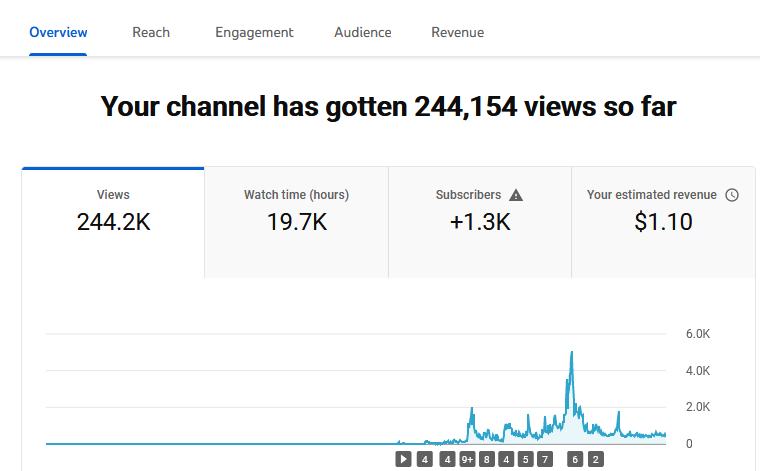Click the play video marker under chart

(403, 459)
